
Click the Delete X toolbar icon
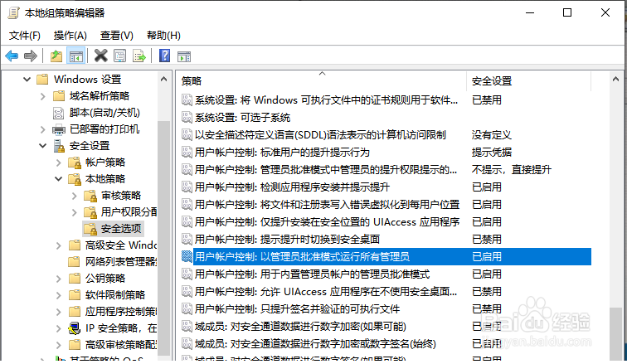click(101, 56)
